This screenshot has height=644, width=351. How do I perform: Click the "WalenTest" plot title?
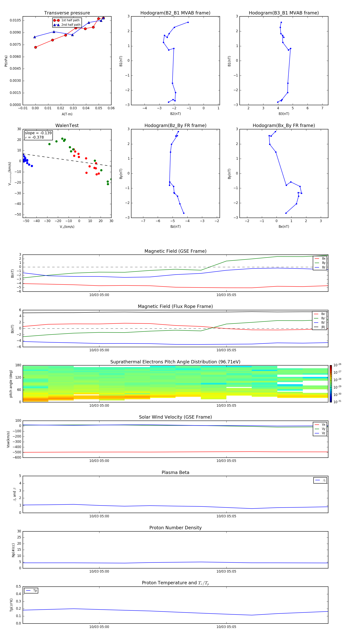click(67, 125)
